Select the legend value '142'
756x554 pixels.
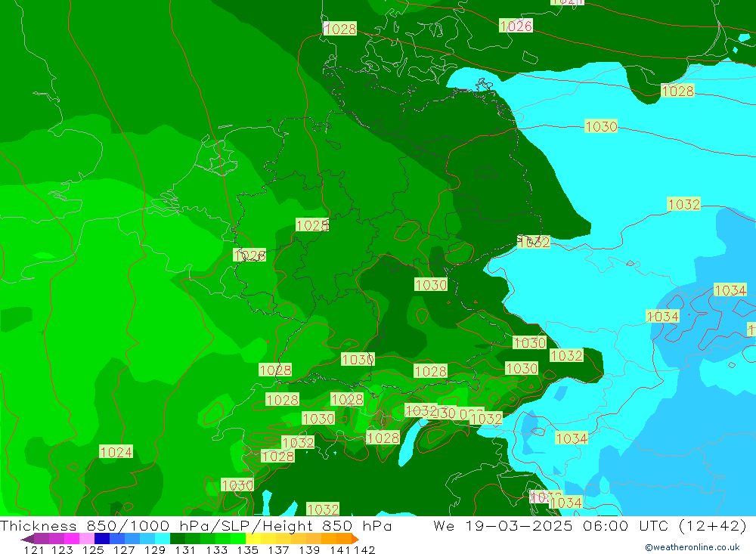tap(364, 549)
